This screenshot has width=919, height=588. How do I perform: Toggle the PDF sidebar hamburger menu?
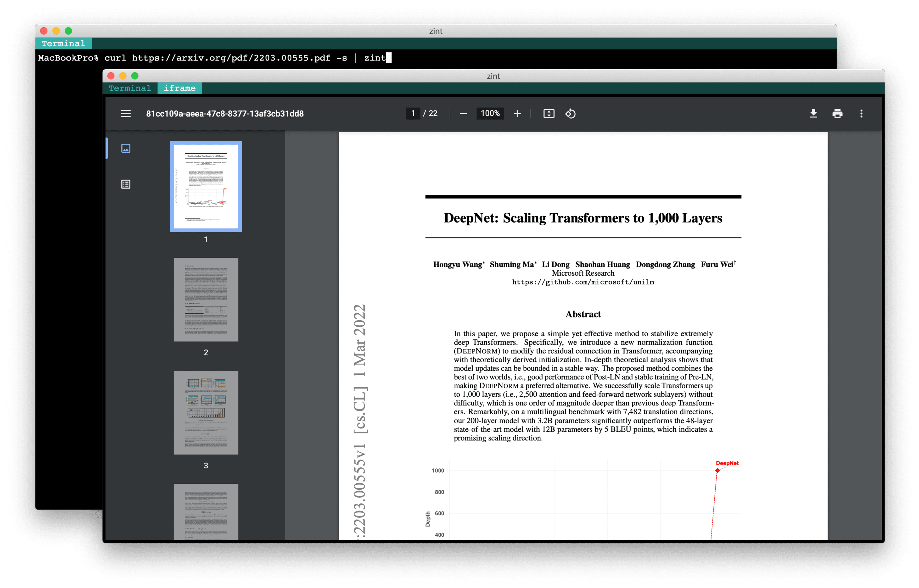coord(126,113)
